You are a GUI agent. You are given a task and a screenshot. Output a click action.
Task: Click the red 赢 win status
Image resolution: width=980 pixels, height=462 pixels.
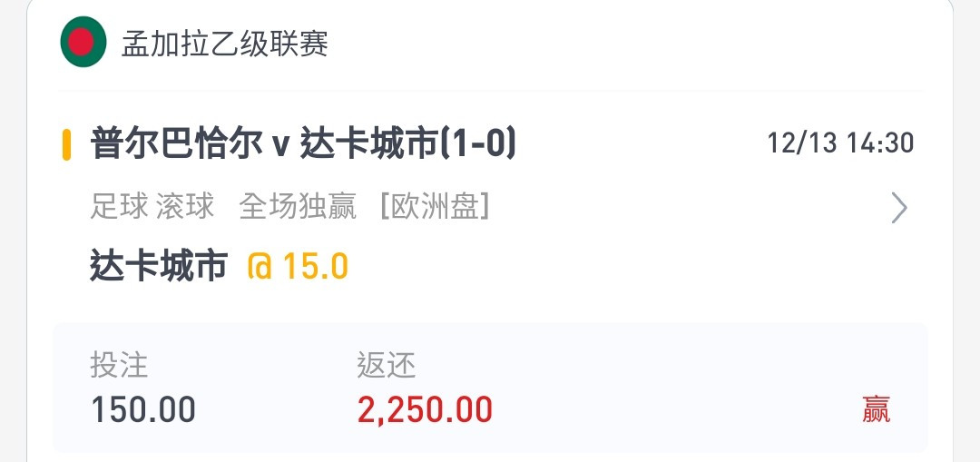click(x=876, y=410)
